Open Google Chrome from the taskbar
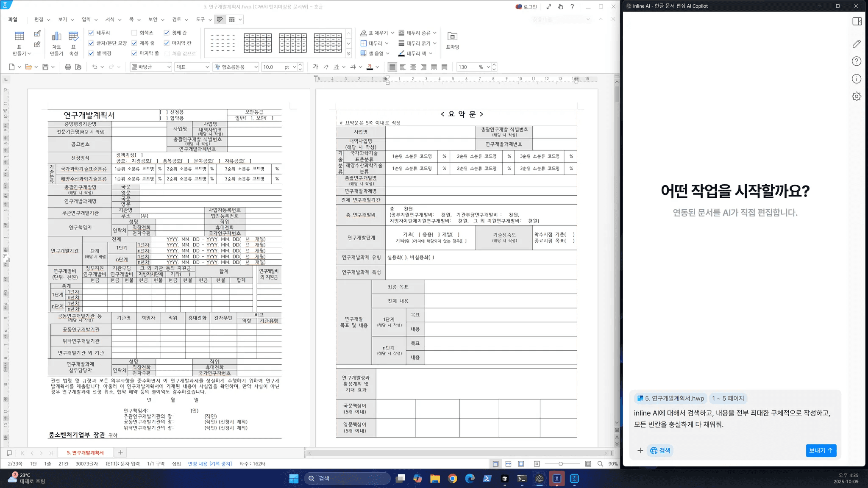Viewport: 868px width, 488px height. 453,479
